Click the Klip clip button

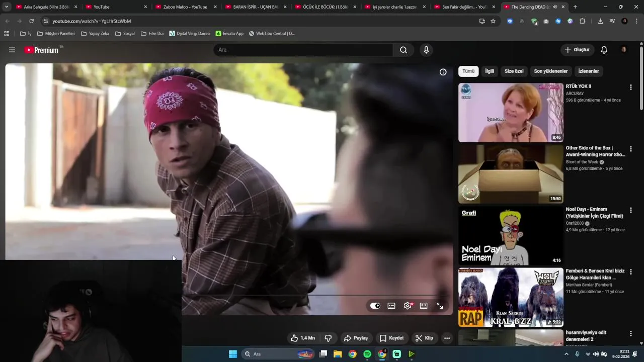(x=424, y=338)
